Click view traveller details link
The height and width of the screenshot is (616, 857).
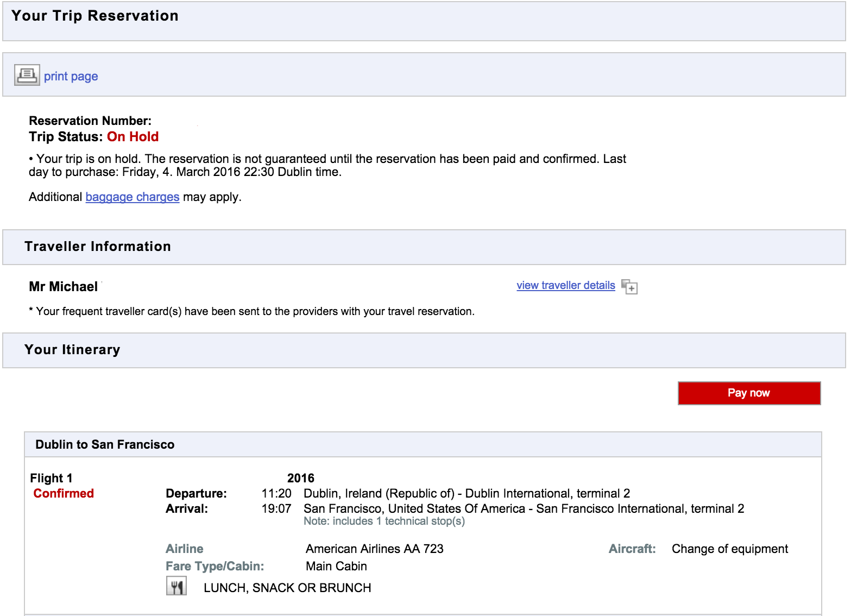(x=565, y=285)
